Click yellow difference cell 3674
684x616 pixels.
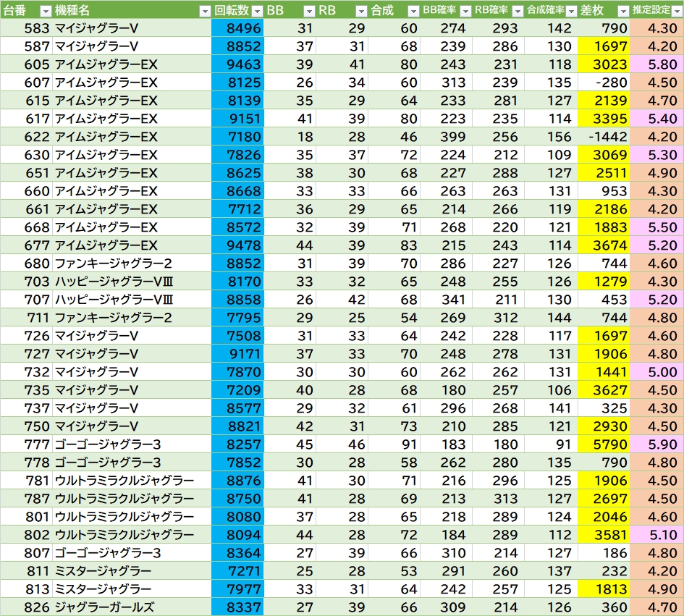pyautogui.click(x=604, y=245)
